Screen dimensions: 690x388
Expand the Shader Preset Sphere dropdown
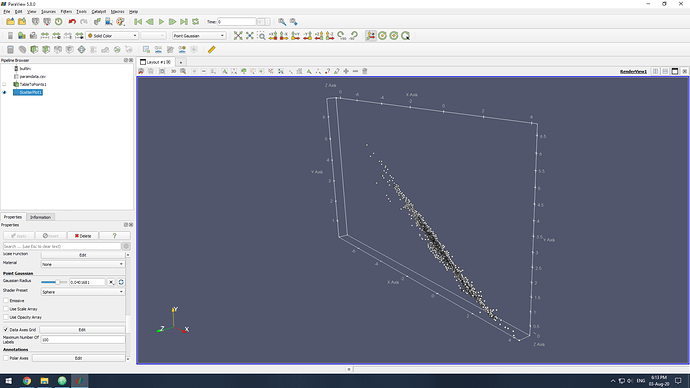(x=83, y=292)
